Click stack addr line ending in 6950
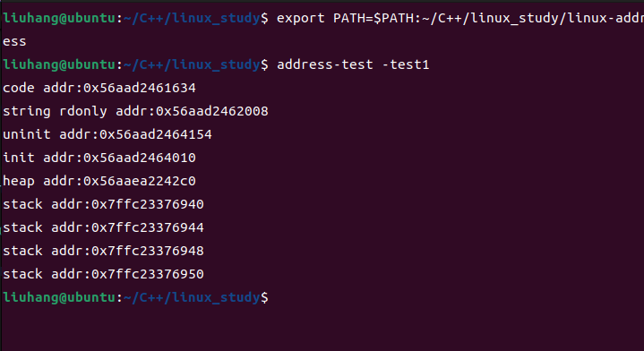 coord(104,274)
